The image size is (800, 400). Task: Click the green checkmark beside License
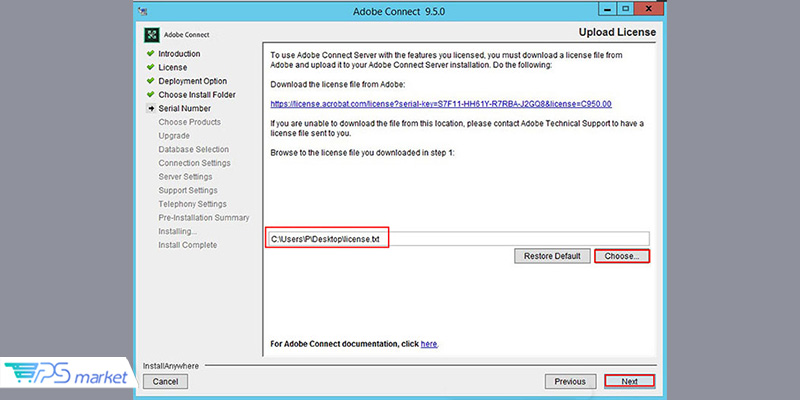pyautogui.click(x=150, y=67)
